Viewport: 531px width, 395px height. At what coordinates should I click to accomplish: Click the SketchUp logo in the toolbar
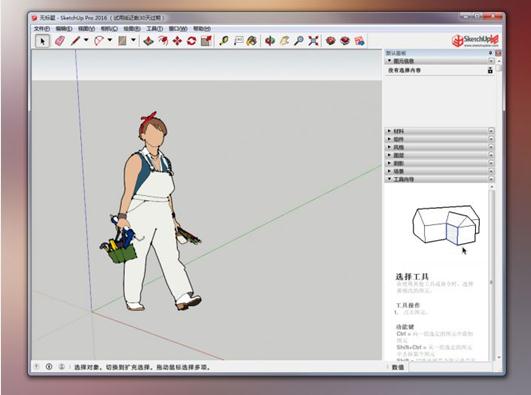click(475, 41)
